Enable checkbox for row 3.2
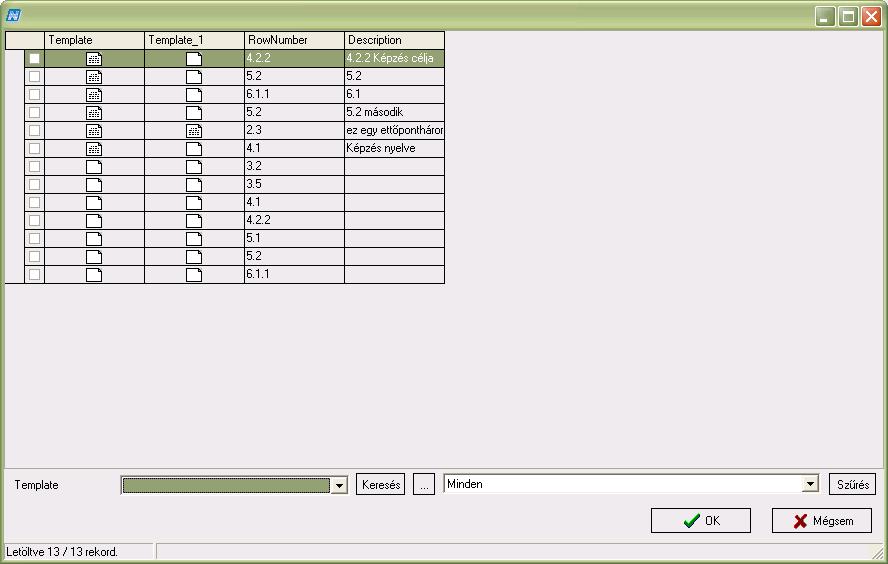This screenshot has width=888, height=564. 35,166
